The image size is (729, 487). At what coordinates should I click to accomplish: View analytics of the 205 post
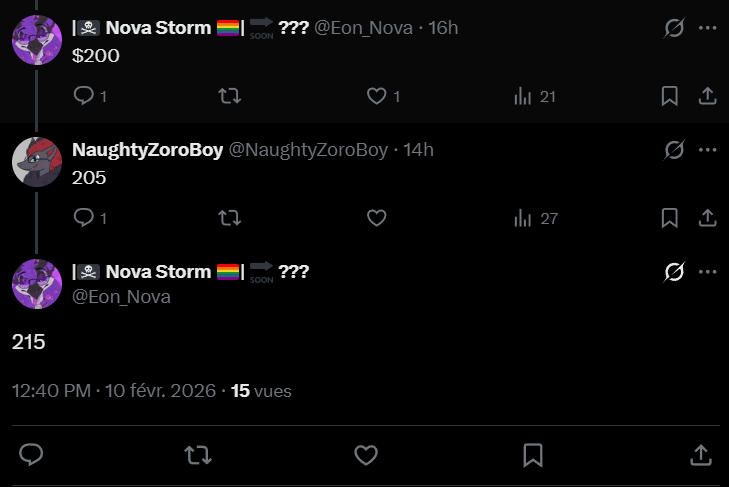point(522,217)
